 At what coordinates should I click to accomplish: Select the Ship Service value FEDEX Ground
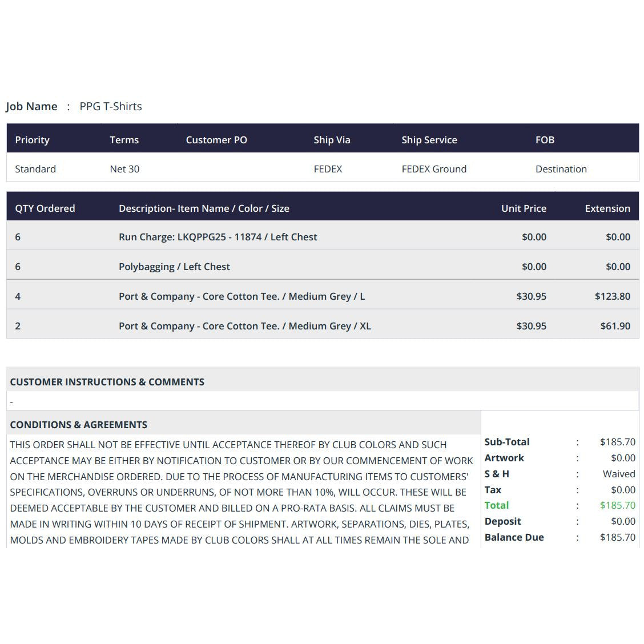pos(434,169)
